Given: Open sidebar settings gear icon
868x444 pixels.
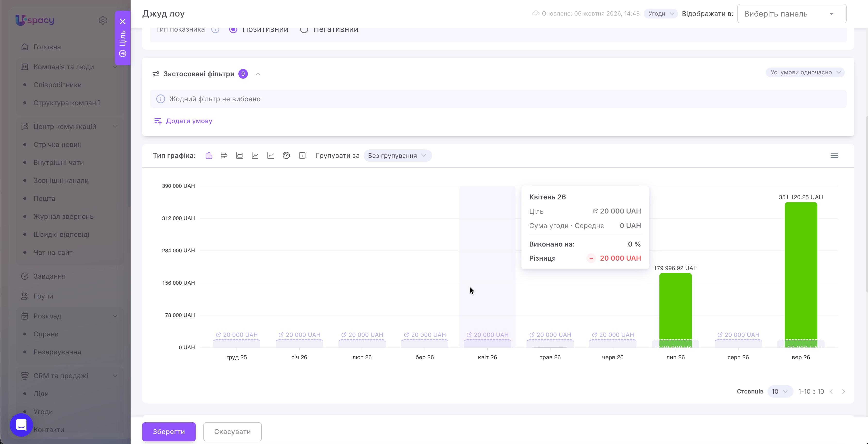Looking at the screenshot, I should (x=103, y=20).
